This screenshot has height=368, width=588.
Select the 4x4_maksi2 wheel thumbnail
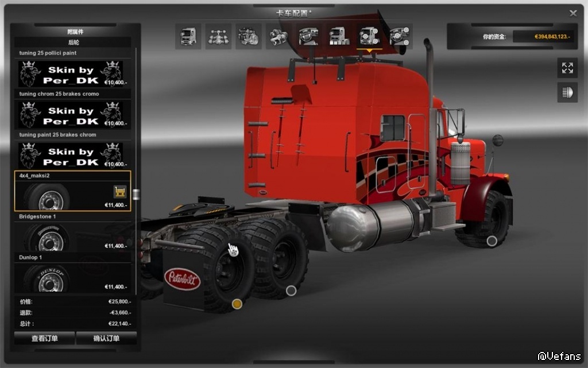pos(47,197)
